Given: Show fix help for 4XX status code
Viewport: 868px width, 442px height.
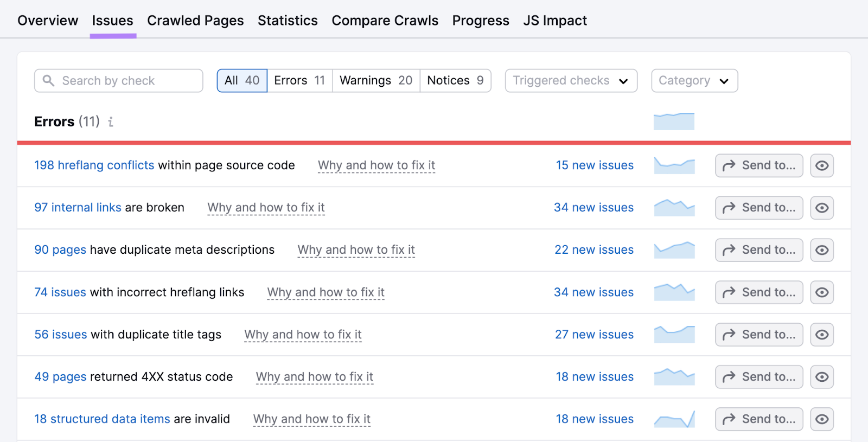Looking at the screenshot, I should pyautogui.click(x=315, y=377).
